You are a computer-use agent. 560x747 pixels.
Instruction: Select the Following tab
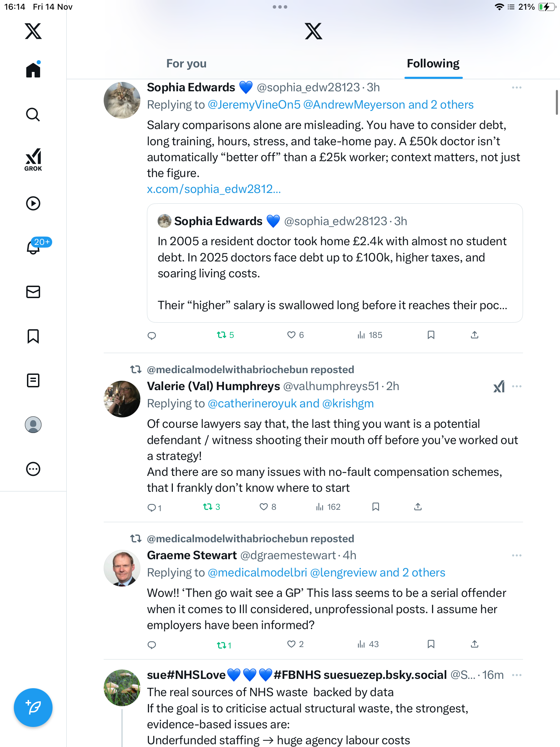(433, 64)
